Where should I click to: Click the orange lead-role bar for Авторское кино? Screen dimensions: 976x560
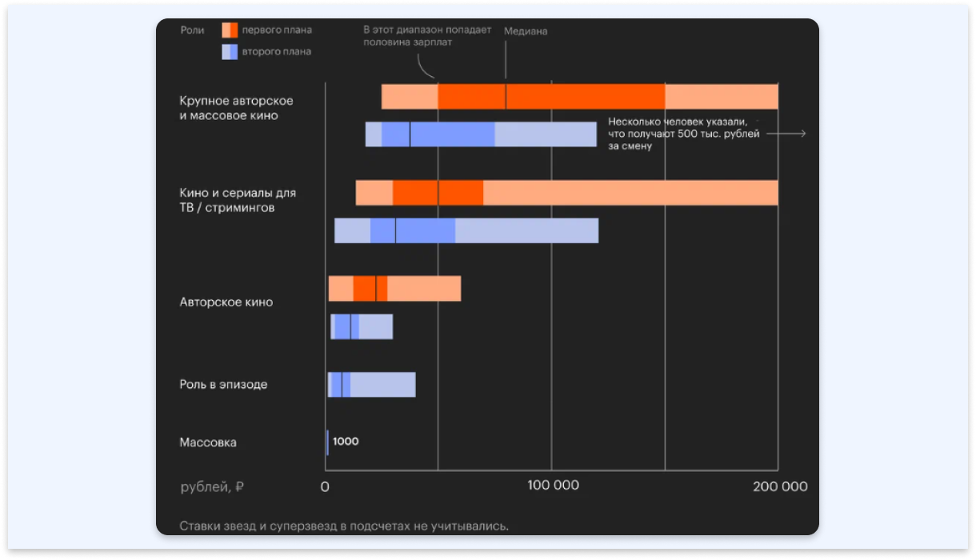coord(394,289)
